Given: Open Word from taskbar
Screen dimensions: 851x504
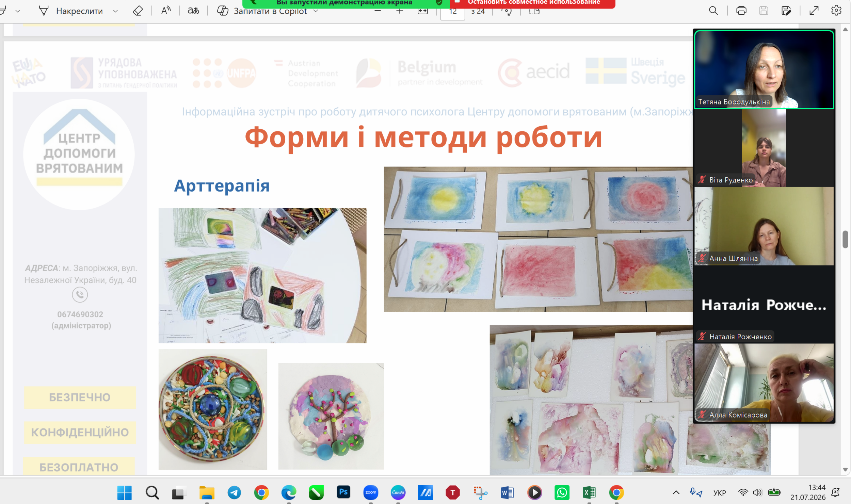Looking at the screenshot, I should pos(507,492).
